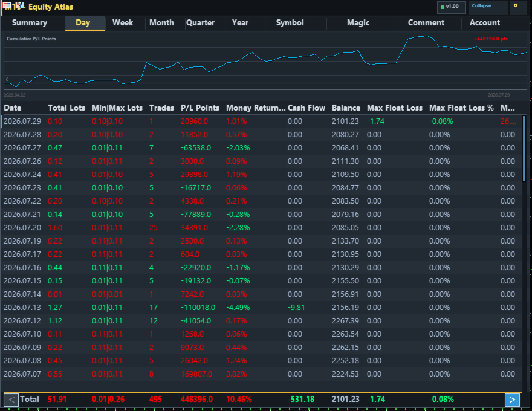Select the 2026.07.23 date row

[x=261, y=188]
